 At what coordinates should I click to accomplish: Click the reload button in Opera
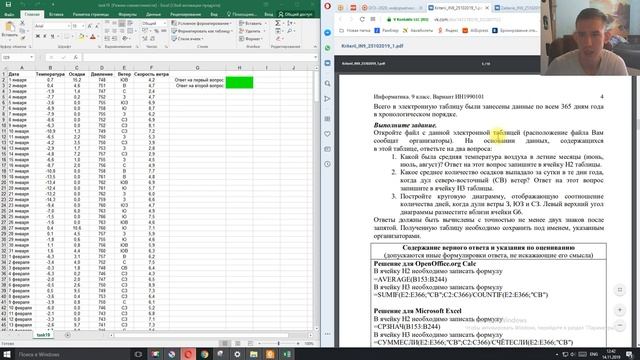click(362, 19)
